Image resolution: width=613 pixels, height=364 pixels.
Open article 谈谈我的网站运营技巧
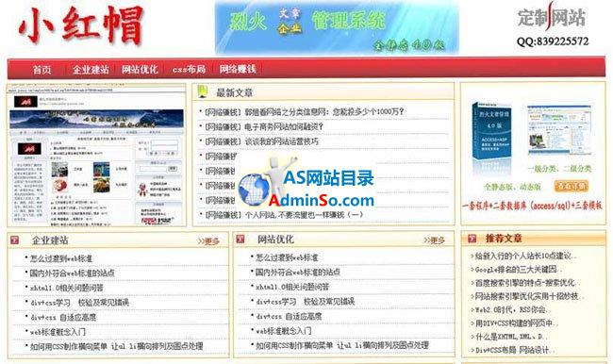pyautogui.click(x=261, y=141)
